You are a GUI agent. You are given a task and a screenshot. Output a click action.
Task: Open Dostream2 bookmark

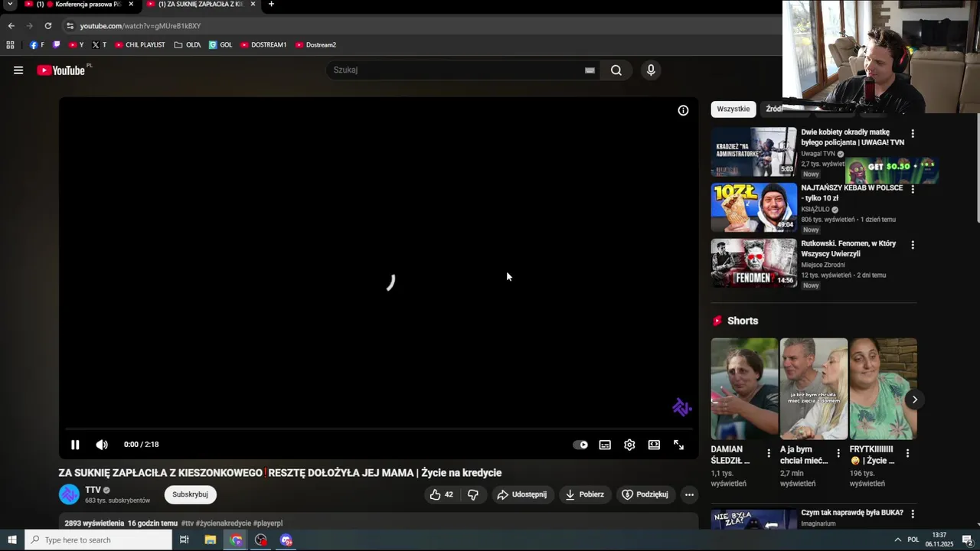coord(315,45)
